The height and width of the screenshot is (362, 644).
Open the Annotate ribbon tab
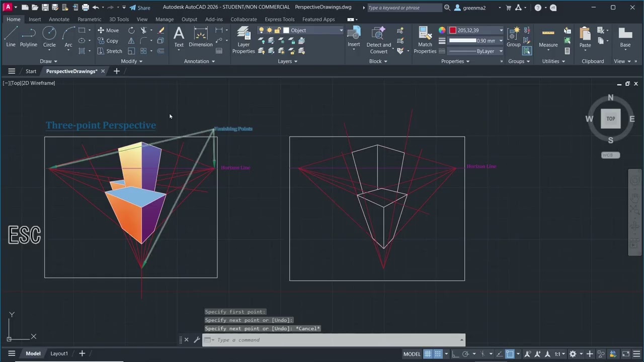[x=59, y=19]
